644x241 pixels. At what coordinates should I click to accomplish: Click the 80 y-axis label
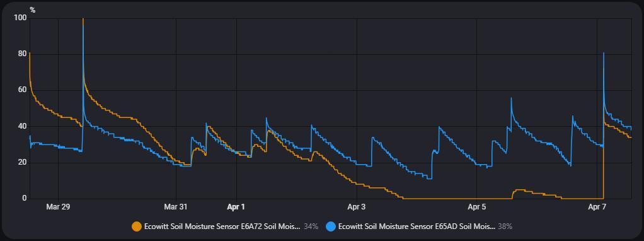[x=23, y=54]
